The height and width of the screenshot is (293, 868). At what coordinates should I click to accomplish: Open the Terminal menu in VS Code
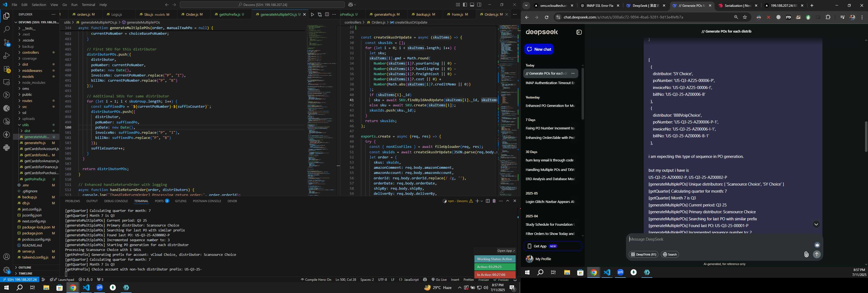coord(88,5)
